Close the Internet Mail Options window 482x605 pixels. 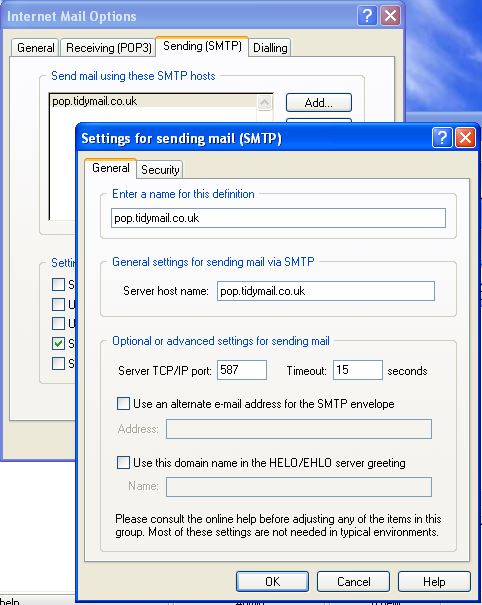point(391,16)
